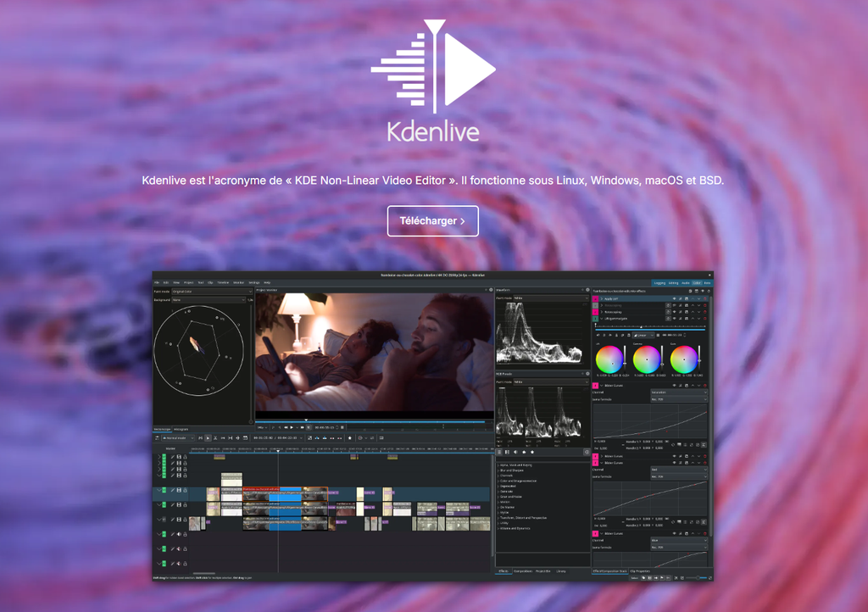Click the rewind button in the Project Monitor
The image size is (868, 612).
tap(286, 427)
